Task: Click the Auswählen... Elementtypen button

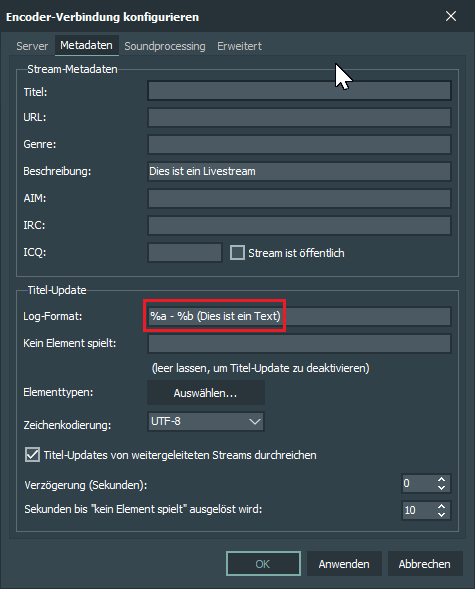Action: [206, 393]
